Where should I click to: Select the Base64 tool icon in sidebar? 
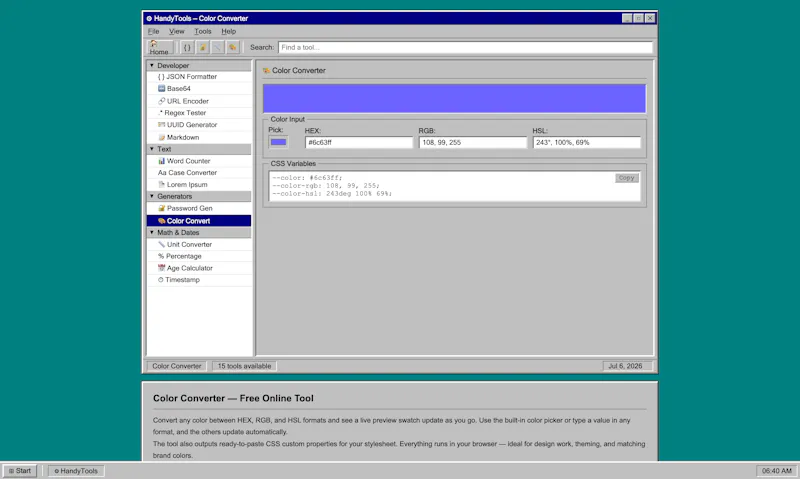(x=161, y=88)
